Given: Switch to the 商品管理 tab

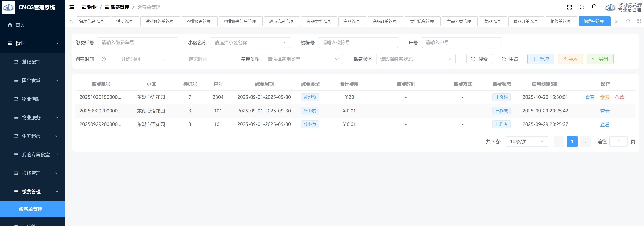Looking at the screenshot, I should [351, 21].
